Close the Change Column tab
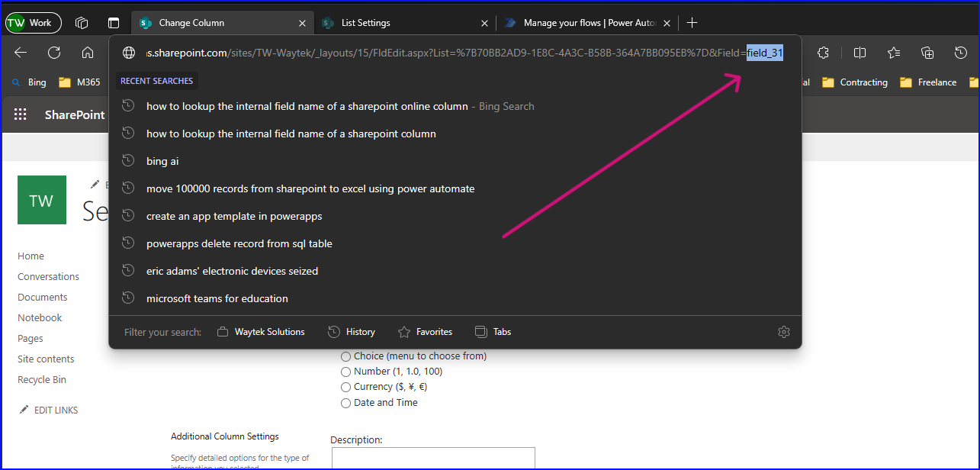The width and height of the screenshot is (980, 470). 302,23
